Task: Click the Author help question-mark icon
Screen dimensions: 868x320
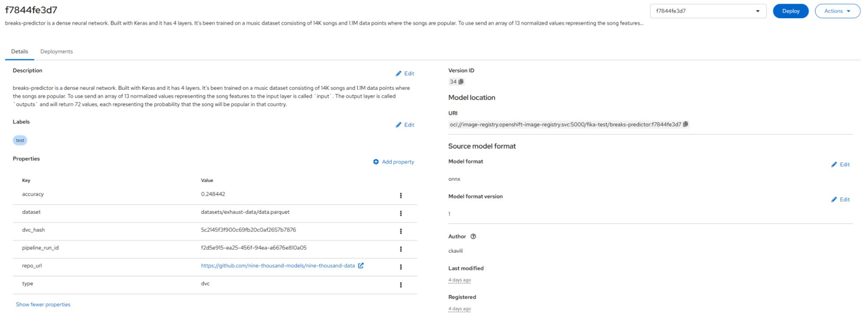Action: pos(473,236)
